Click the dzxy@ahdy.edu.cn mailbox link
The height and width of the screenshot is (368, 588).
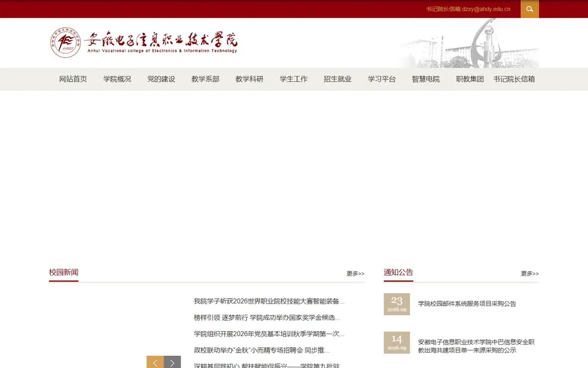click(468, 9)
